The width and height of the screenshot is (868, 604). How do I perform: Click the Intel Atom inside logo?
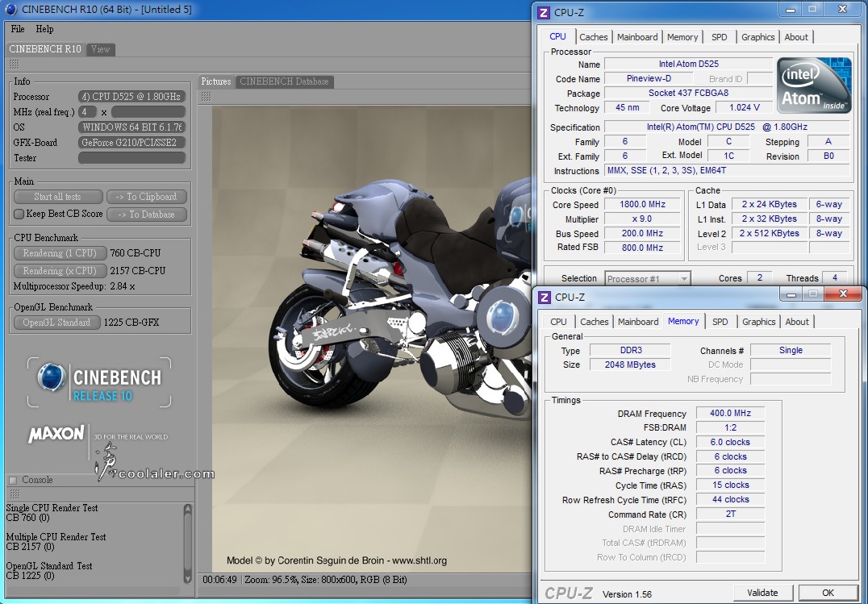(814, 85)
